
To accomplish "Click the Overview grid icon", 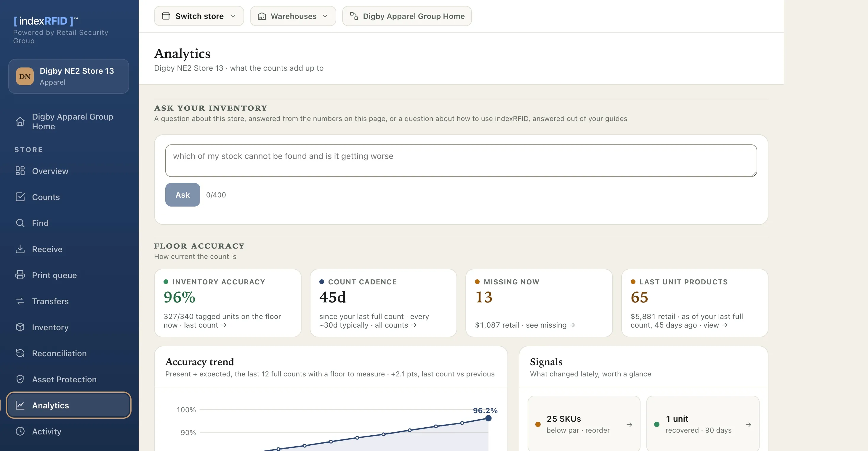I will pos(20,171).
